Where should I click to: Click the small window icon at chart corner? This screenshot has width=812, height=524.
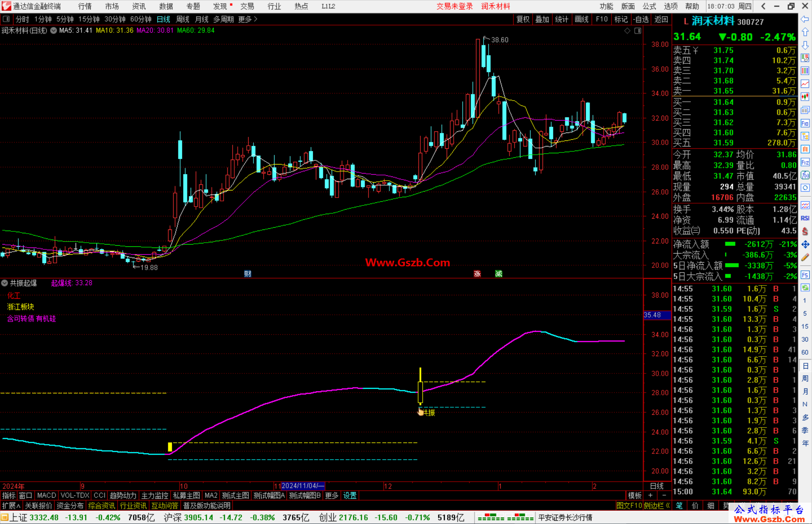[x=638, y=31]
